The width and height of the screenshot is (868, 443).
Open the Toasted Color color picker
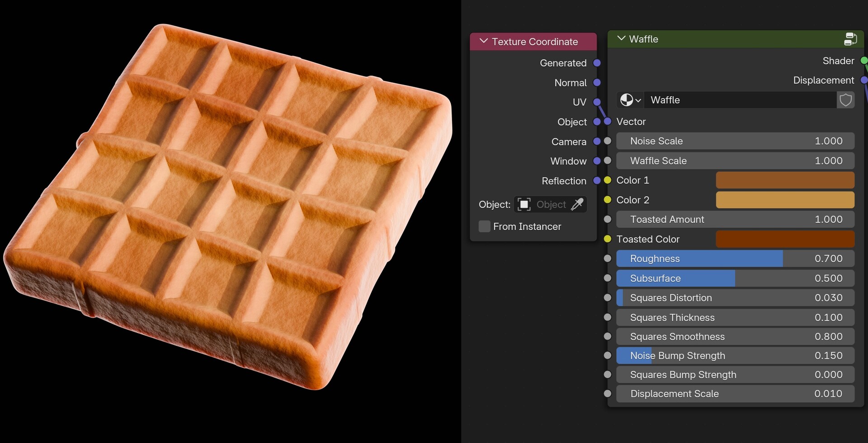click(784, 239)
